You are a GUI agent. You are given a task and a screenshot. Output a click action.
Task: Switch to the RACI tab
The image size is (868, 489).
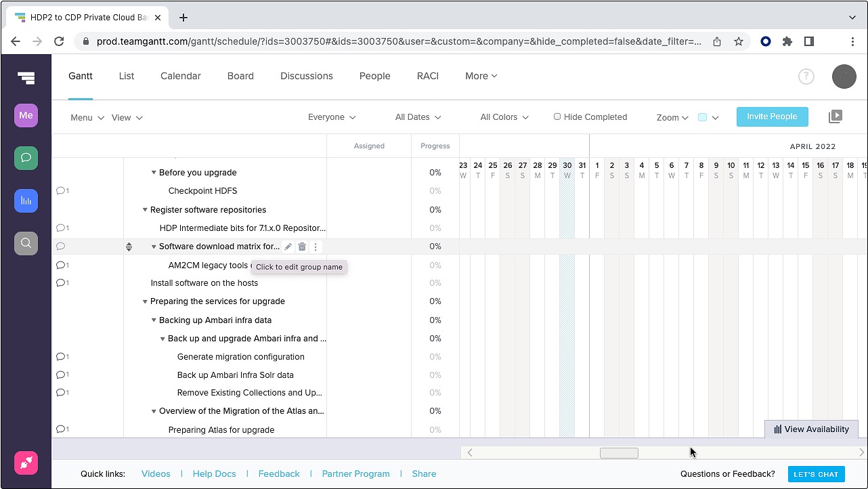point(427,76)
